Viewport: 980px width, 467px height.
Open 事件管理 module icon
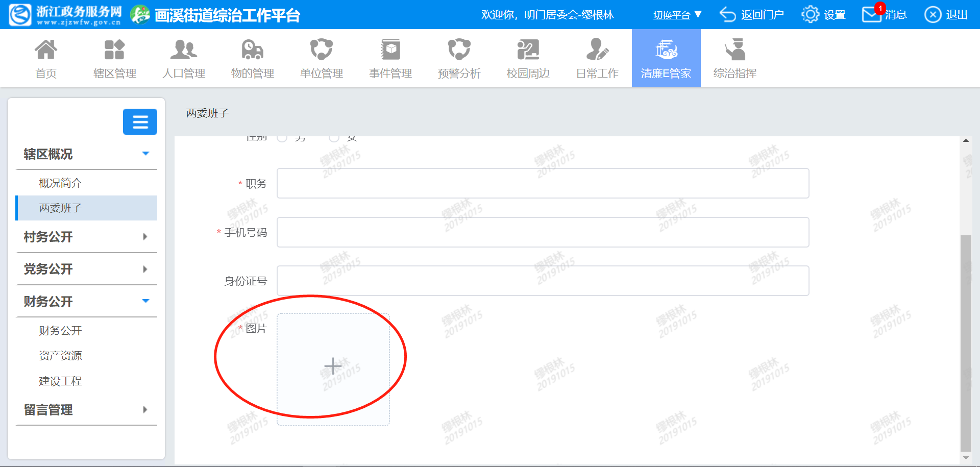click(x=390, y=50)
